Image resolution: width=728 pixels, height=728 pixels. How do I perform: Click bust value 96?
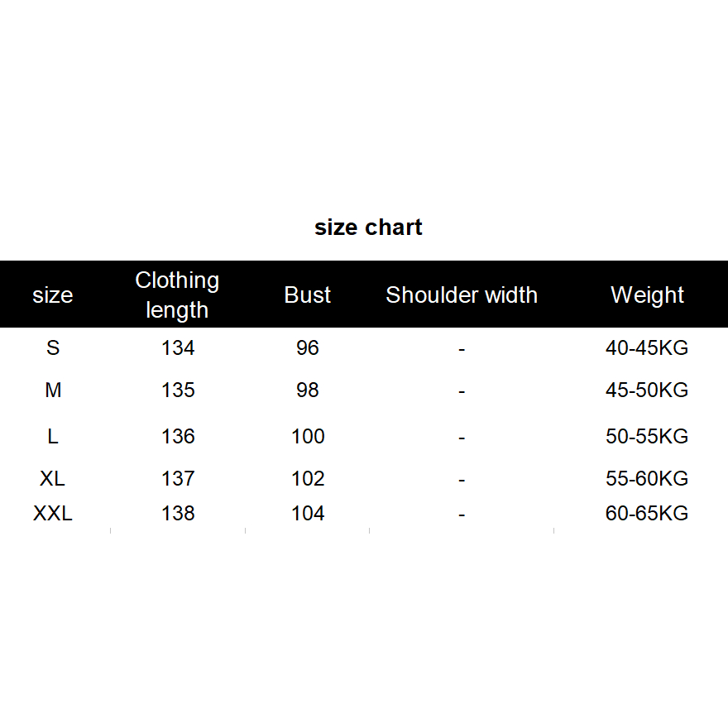pyautogui.click(x=308, y=348)
